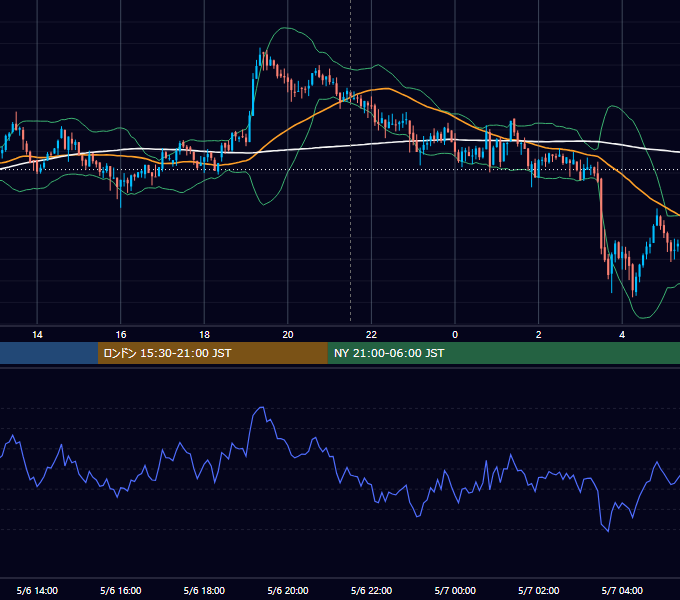Click the 16 hour label on price chart axis
The width and height of the screenshot is (680, 600).
[x=121, y=335]
